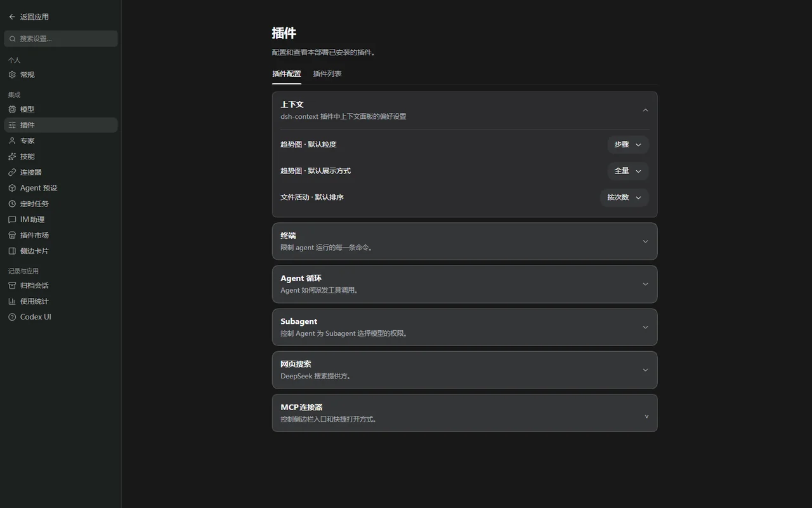Click the sparkle icon next to 技能
Screen dimensions: 812x508
[12, 156]
